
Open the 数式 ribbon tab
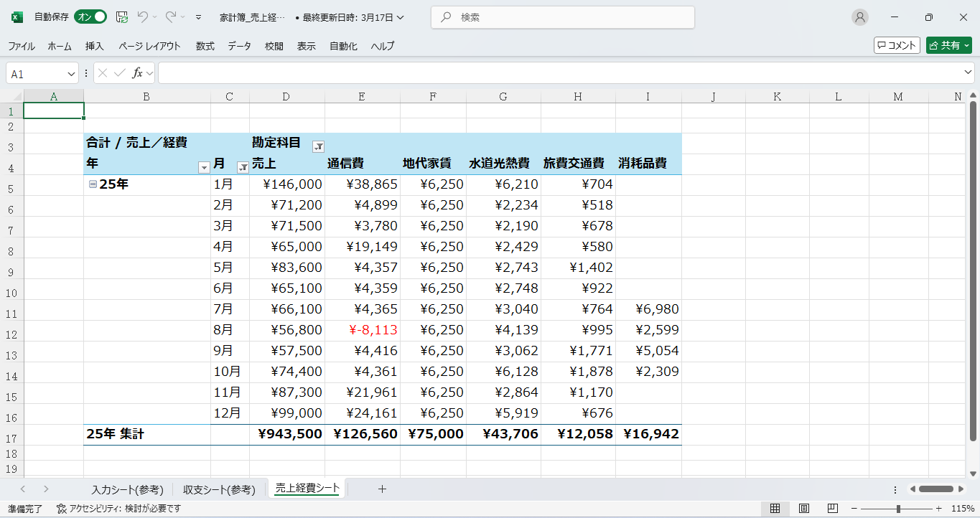[x=205, y=46]
